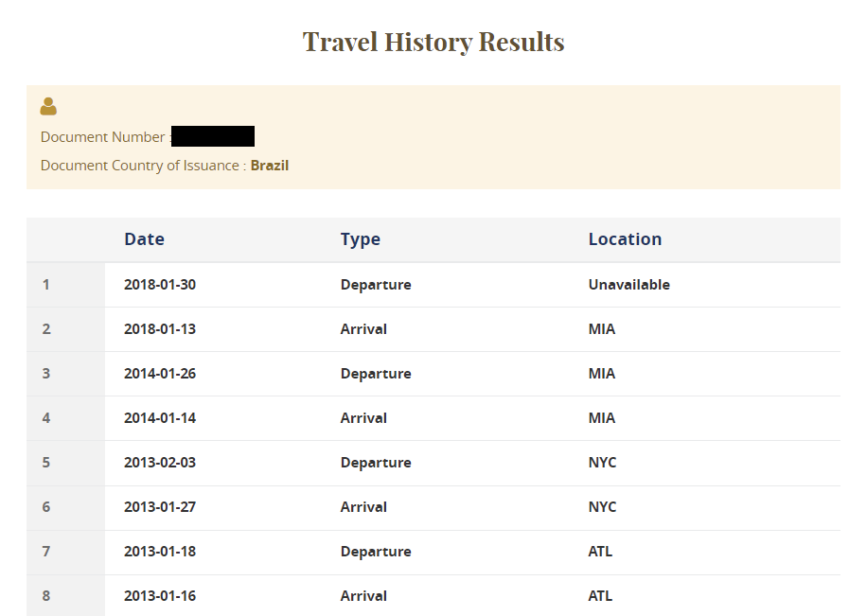Click NYC location for 2013-02-03 departure

(x=602, y=463)
